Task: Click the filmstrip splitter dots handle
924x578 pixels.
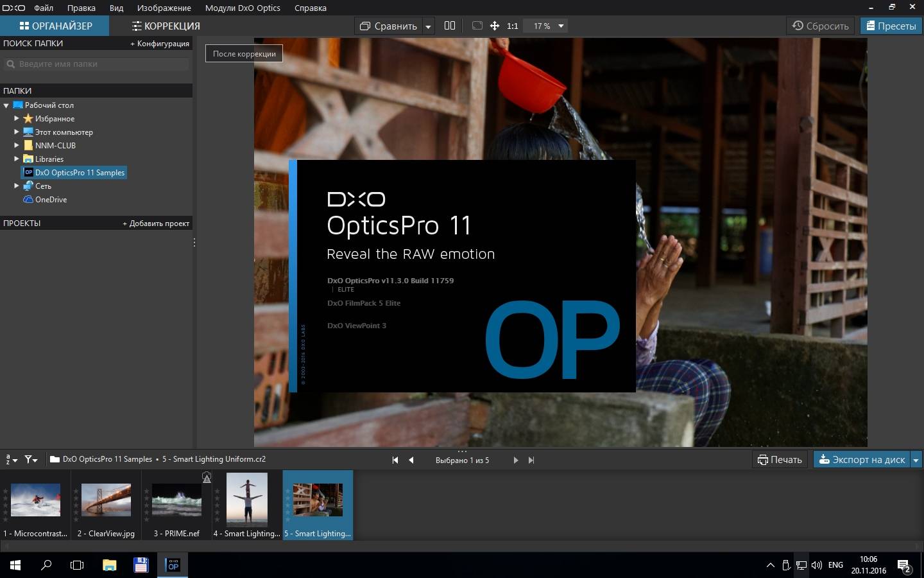Action: pos(462,451)
